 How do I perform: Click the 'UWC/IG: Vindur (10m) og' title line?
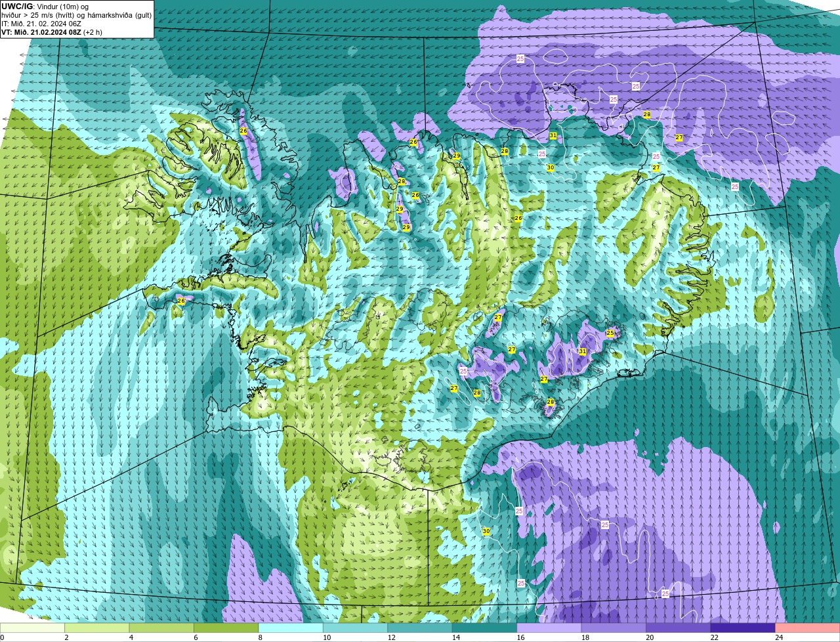pos(45,7)
